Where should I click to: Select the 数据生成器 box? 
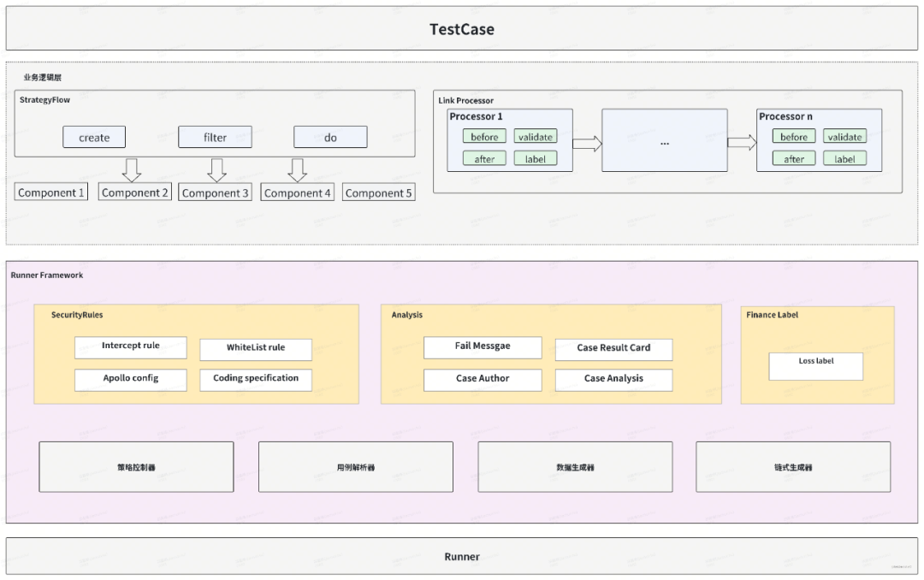point(575,467)
